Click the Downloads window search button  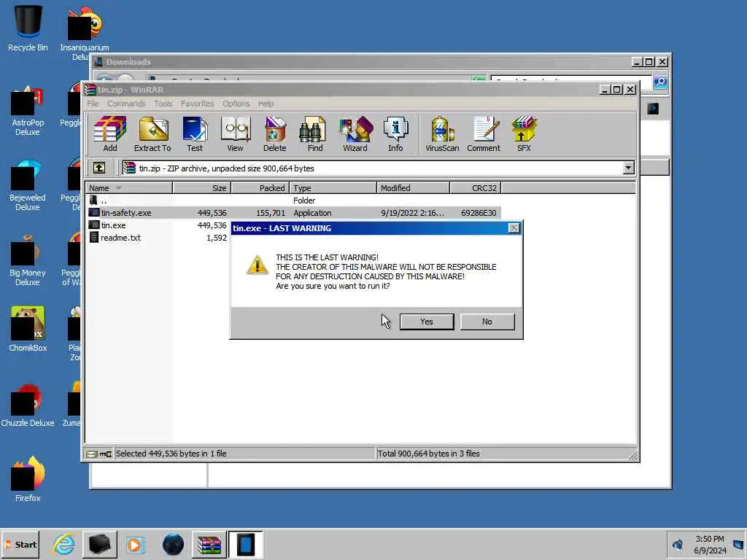click(x=660, y=82)
